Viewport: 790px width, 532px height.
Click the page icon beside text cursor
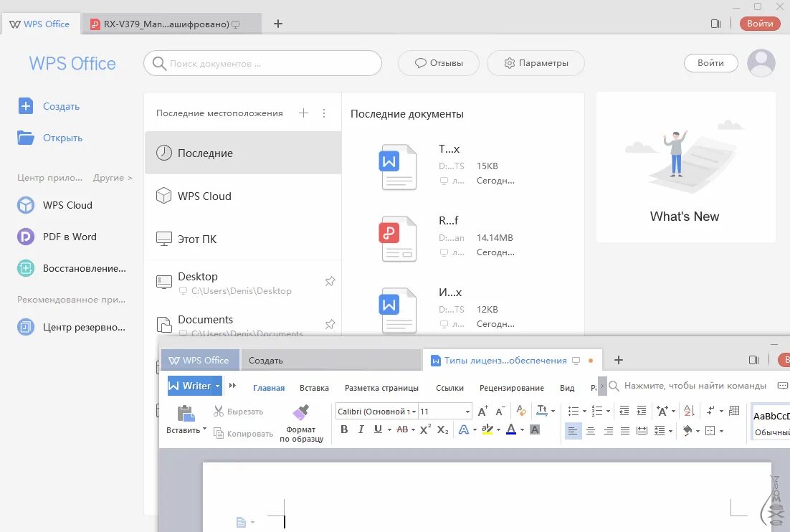pyautogui.click(x=242, y=523)
